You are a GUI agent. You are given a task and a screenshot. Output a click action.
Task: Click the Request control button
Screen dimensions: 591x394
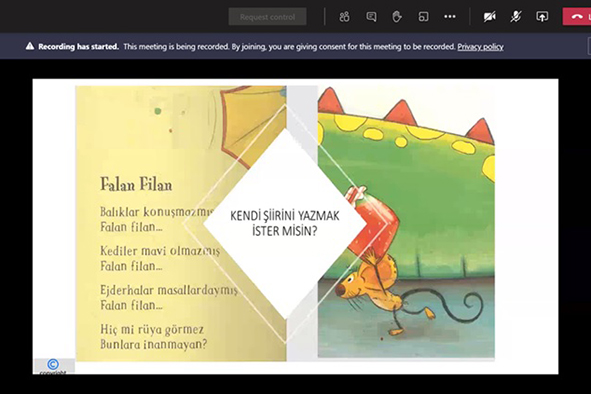(267, 17)
